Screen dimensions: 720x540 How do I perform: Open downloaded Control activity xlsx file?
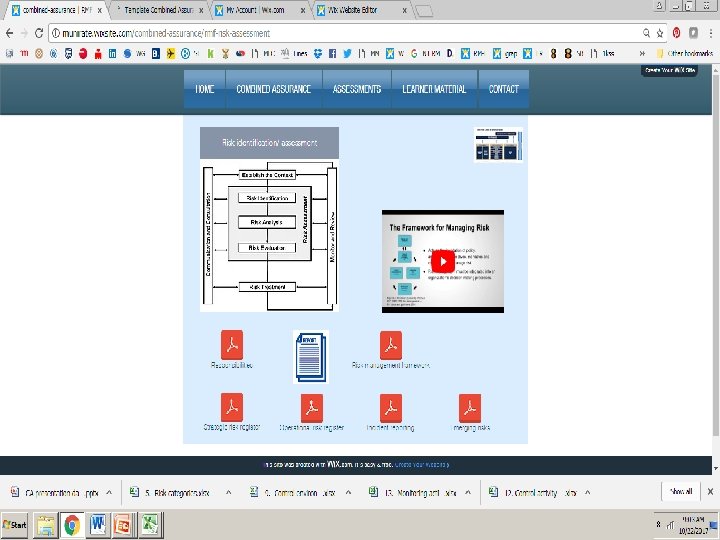(533, 493)
